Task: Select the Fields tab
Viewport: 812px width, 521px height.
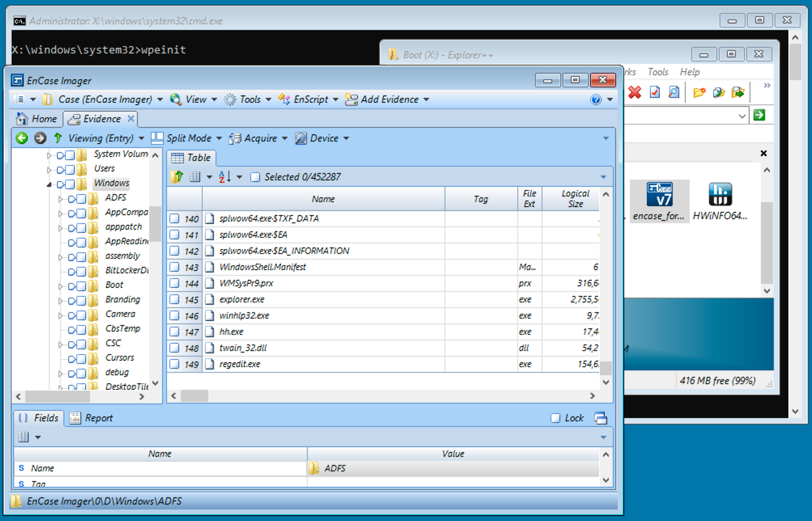Action: pyautogui.click(x=38, y=418)
